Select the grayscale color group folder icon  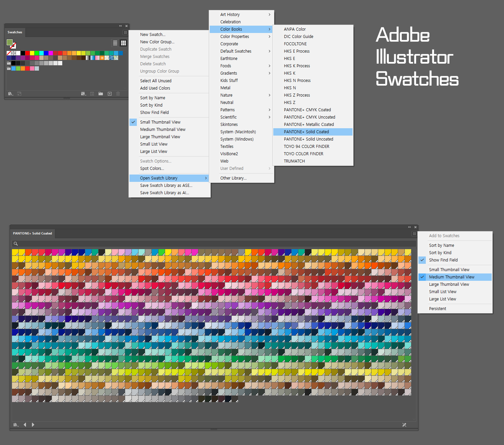point(9,63)
